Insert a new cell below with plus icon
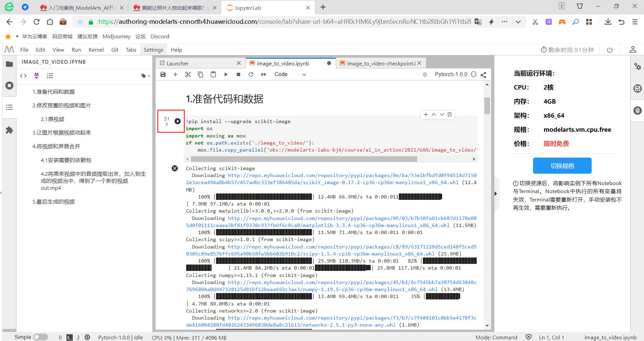644x341 pixels. [x=175, y=74]
